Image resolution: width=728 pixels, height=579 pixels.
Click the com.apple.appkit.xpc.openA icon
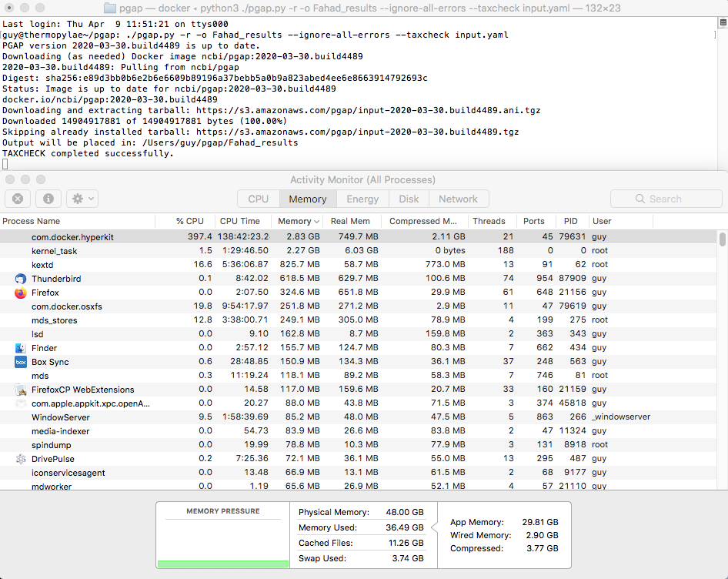pyautogui.click(x=21, y=403)
